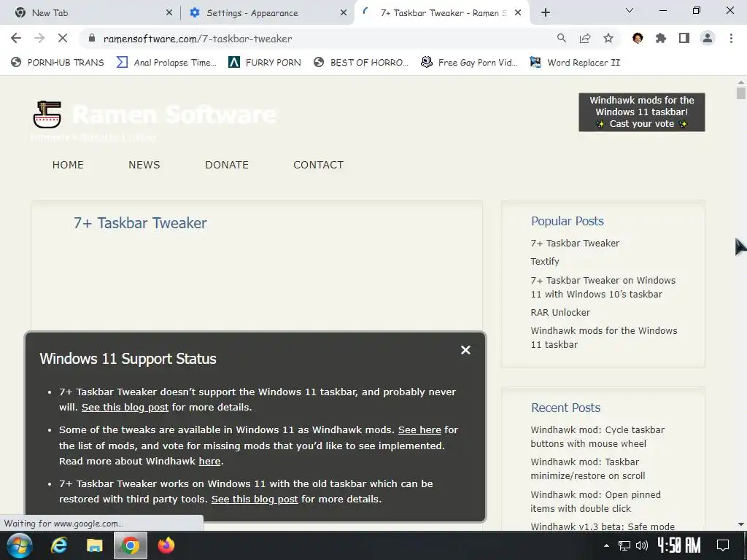747x560 pixels.
Task: Close the 7+ Taskbar Tweaker tab
Action: 518,13
